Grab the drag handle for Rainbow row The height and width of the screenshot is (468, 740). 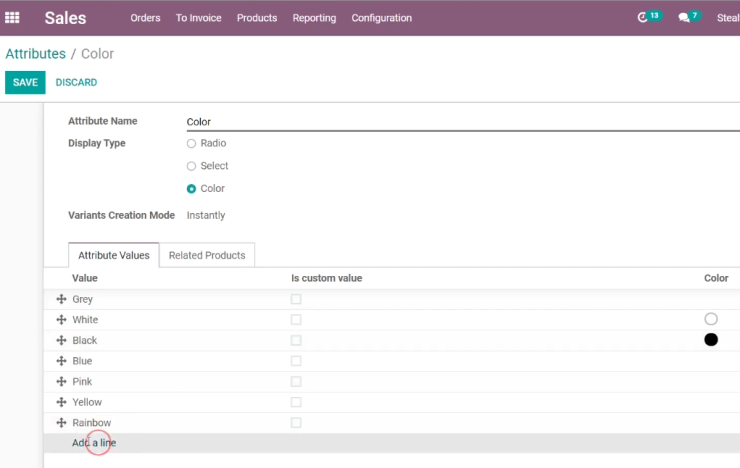[x=61, y=423]
